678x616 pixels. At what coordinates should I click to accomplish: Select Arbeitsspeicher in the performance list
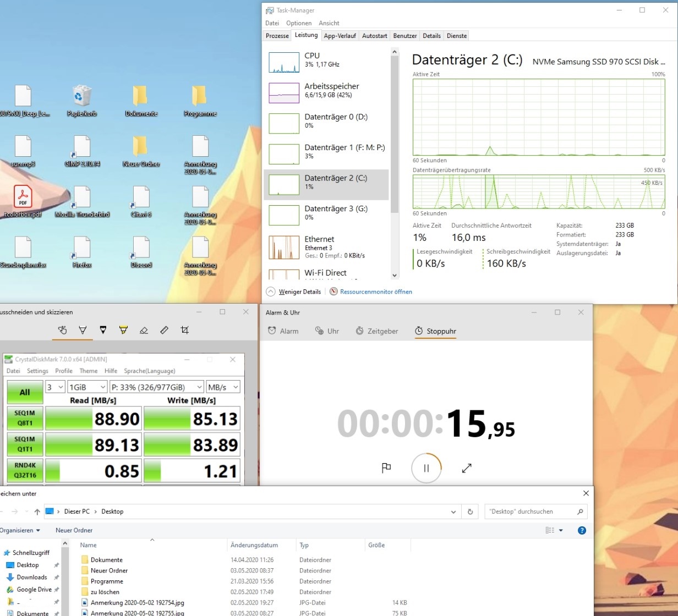coord(326,93)
